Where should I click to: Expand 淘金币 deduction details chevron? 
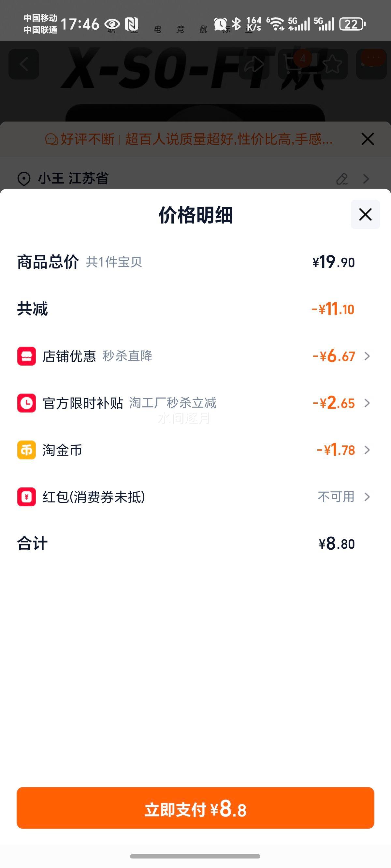pos(367,450)
